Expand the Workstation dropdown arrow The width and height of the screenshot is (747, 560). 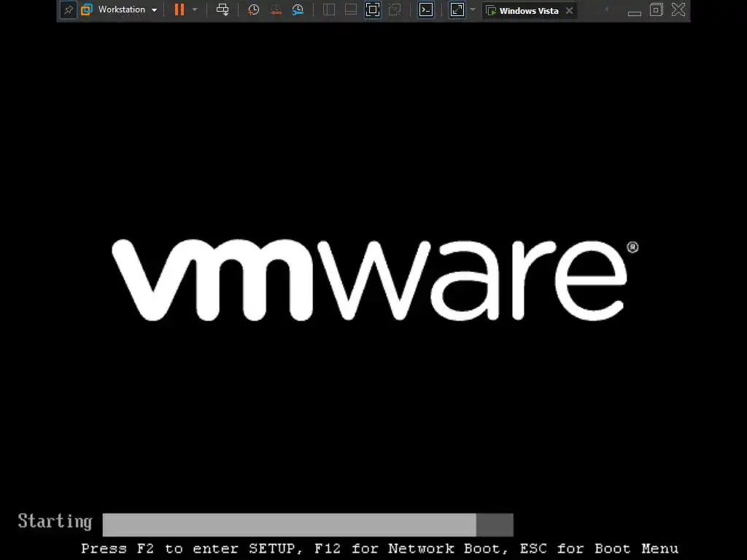155,10
